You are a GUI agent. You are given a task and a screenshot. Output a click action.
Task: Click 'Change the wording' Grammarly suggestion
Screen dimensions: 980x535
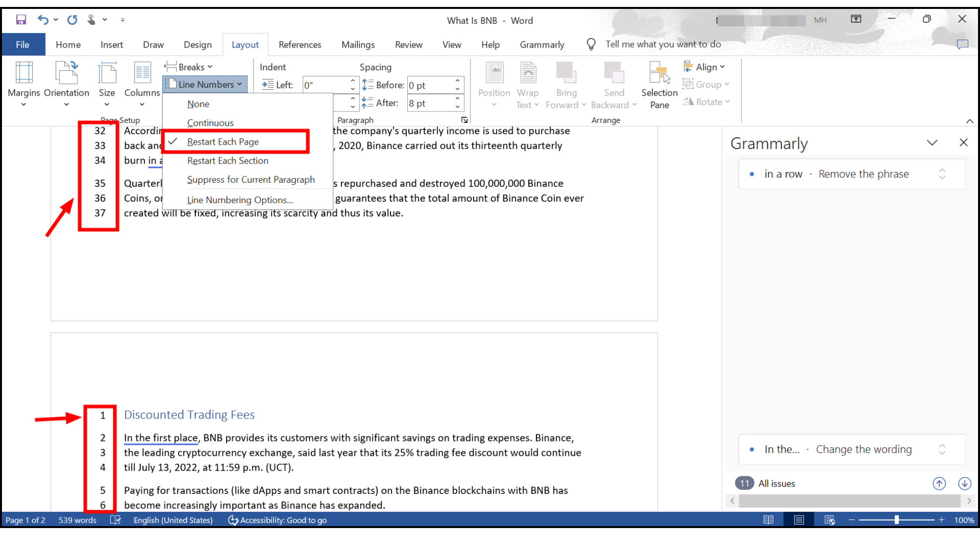pos(863,449)
